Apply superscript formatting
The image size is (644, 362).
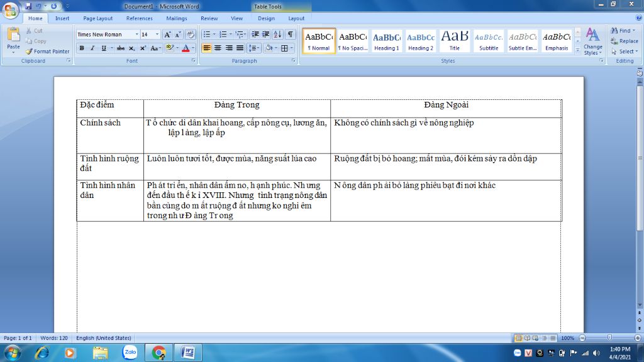(143, 48)
